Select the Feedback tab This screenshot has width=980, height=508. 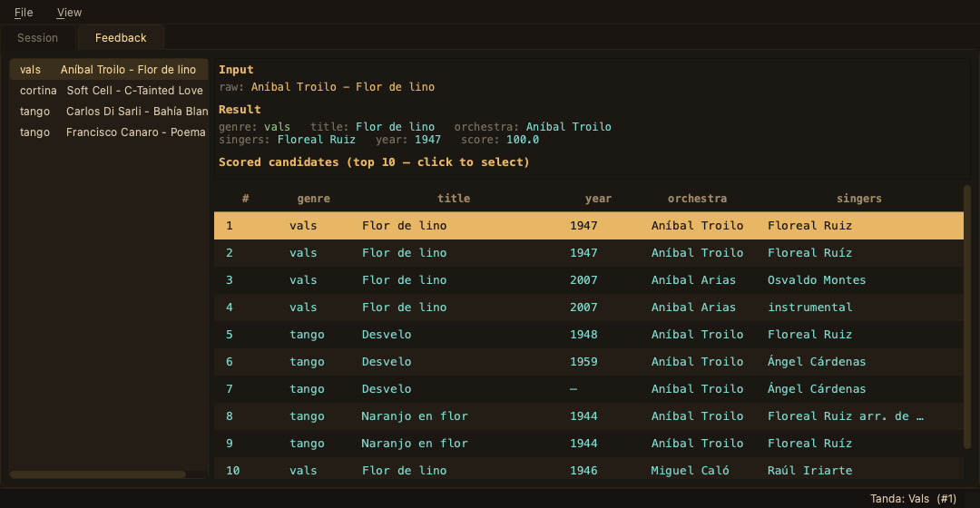pos(121,38)
